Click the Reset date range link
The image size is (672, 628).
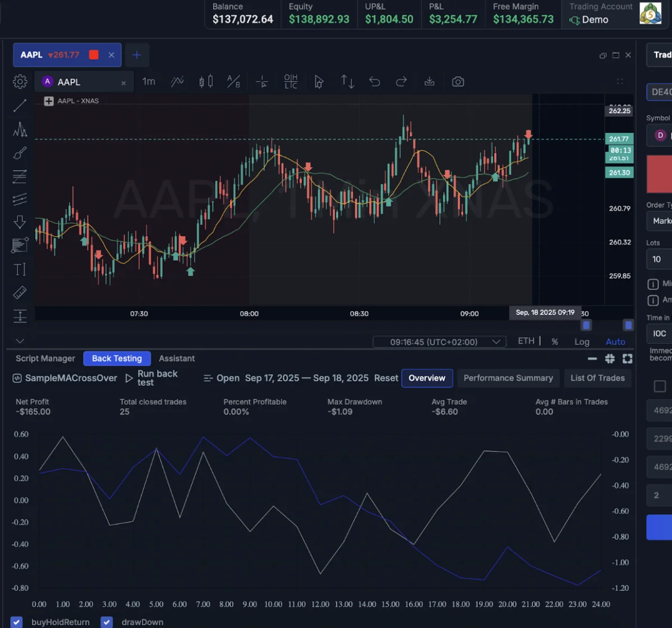pyautogui.click(x=386, y=378)
